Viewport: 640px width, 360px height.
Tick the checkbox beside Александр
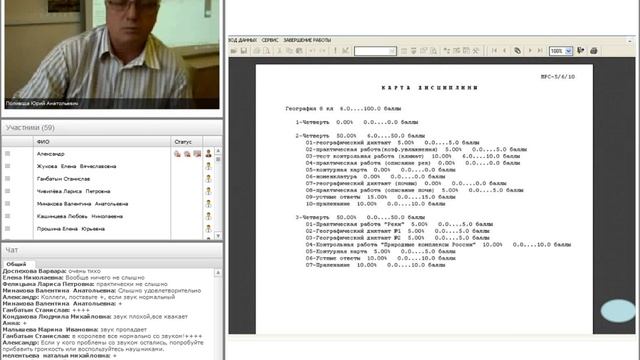pyautogui.click(x=7, y=153)
